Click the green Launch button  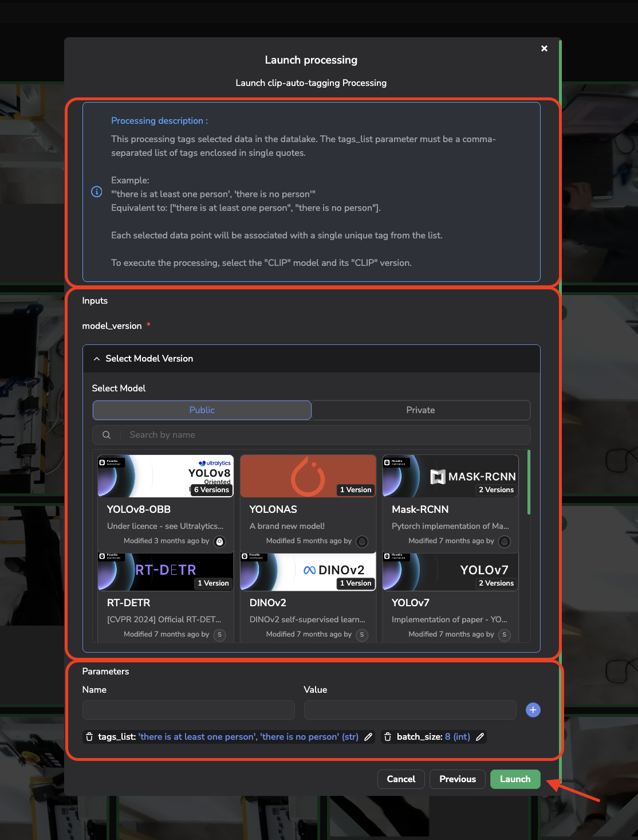click(x=515, y=779)
